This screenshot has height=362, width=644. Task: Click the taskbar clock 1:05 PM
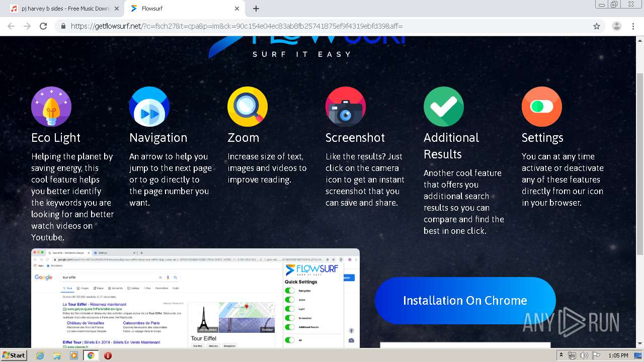618,355
